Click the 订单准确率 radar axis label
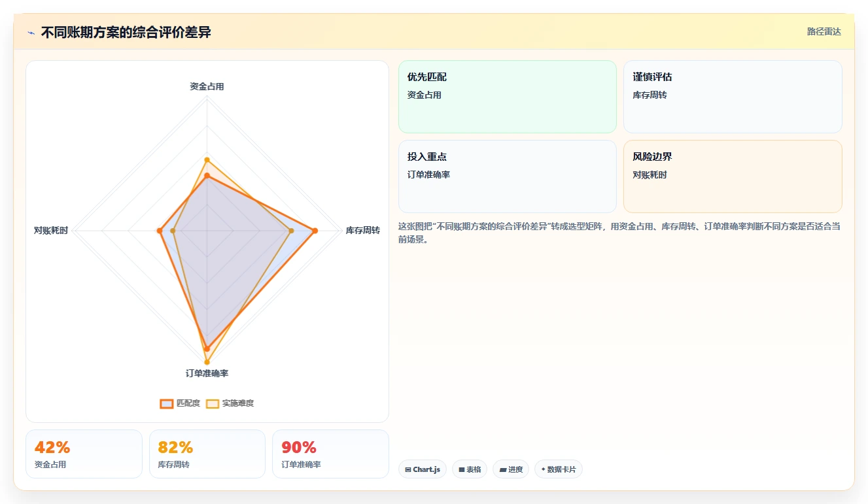Viewport: 868px width, 504px height. pyautogui.click(x=207, y=373)
